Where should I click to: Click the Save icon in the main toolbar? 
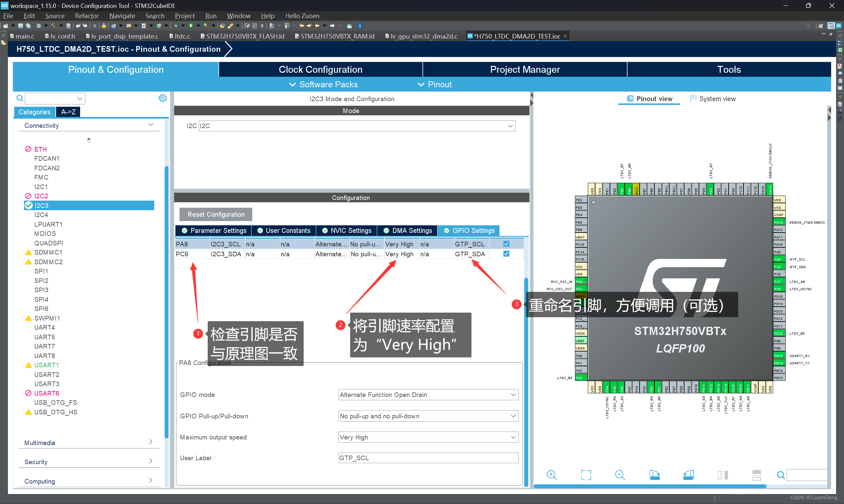point(20,26)
